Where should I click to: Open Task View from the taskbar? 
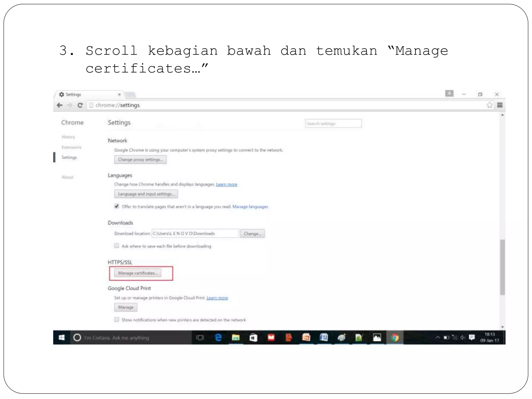(200, 337)
